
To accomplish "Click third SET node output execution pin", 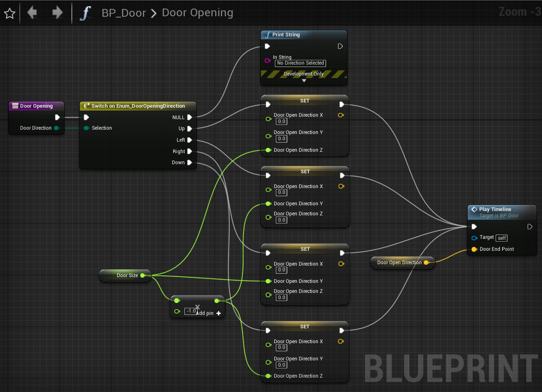I will [x=342, y=253].
